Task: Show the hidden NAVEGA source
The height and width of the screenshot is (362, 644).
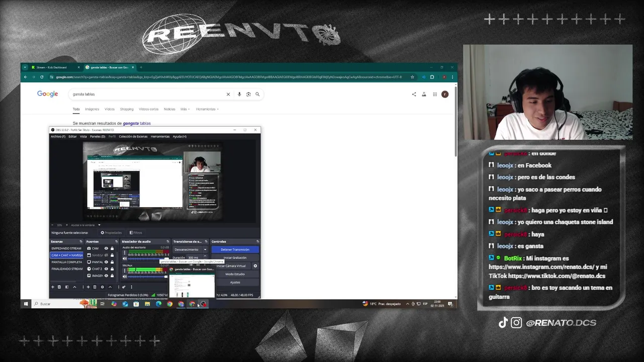Action: (106, 255)
